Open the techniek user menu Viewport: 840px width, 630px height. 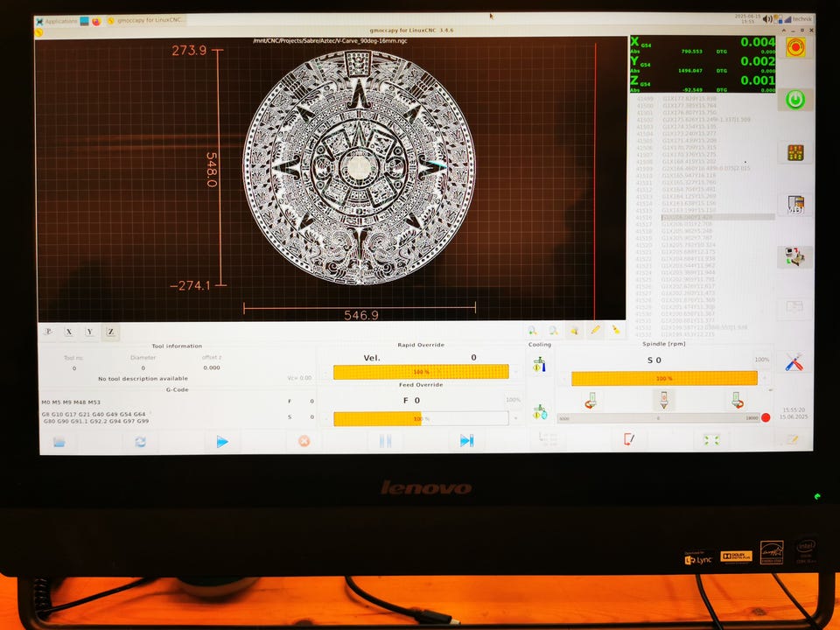(x=802, y=18)
